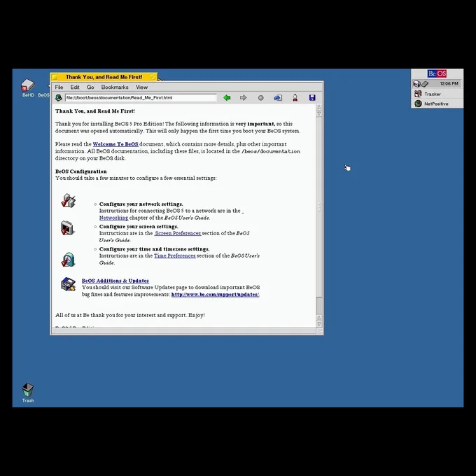Screen dimensions: 476x476
Task: Click 'All of us at Be thank you' sentence
Action: pyautogui.click(x=130, y=315)
